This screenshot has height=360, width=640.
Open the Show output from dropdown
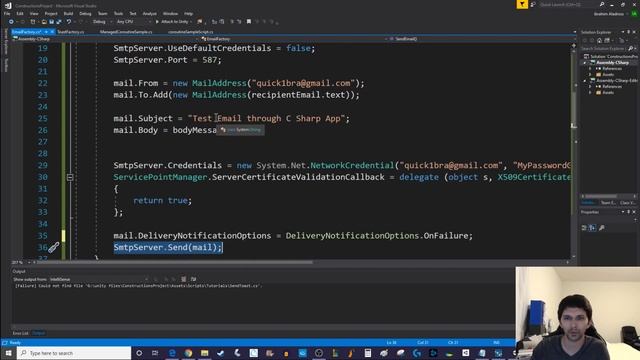pos(99,279)
